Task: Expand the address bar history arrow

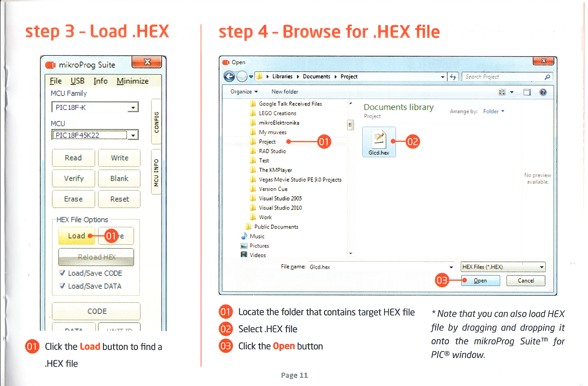Action: point(442,77)
